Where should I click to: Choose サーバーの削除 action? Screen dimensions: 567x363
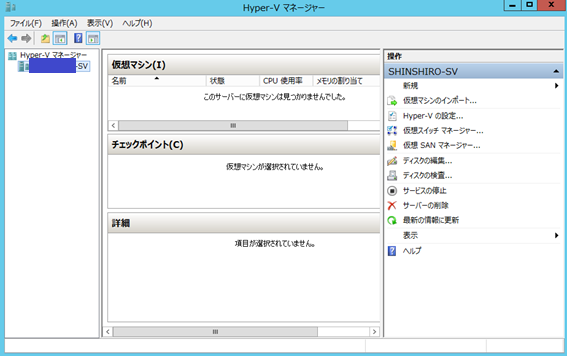(426, 205)
